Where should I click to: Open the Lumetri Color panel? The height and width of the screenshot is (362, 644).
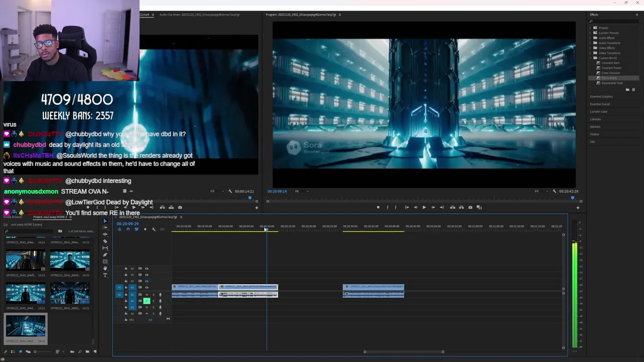tap(599, 112)
